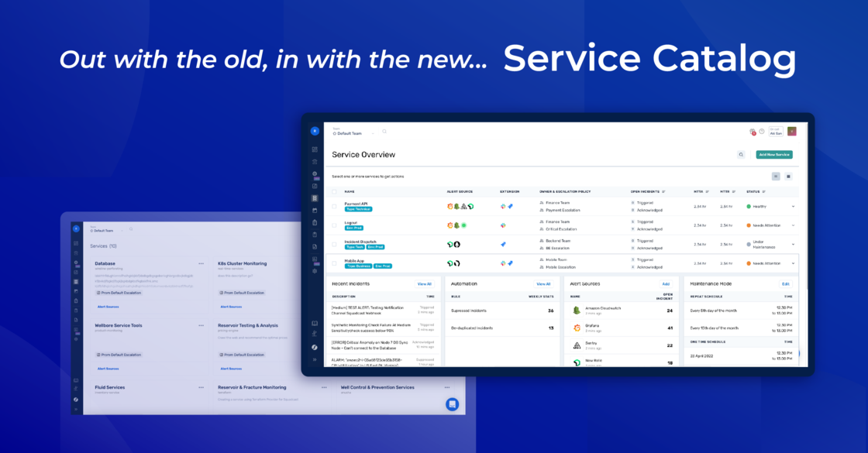This screenshot has width=868, height=453.
Task: Open the MTTR column filter
Action: coord(734,192)
